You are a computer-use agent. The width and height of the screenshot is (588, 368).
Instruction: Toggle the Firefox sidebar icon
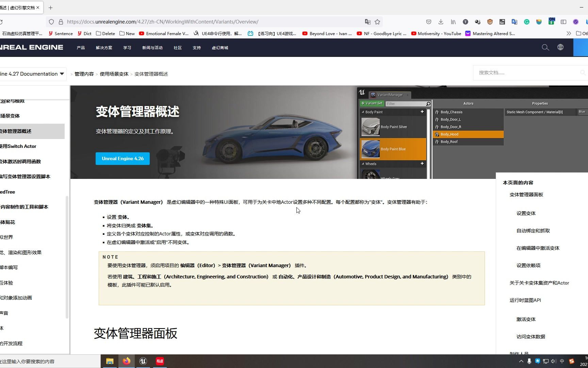[x=563, y=22]
